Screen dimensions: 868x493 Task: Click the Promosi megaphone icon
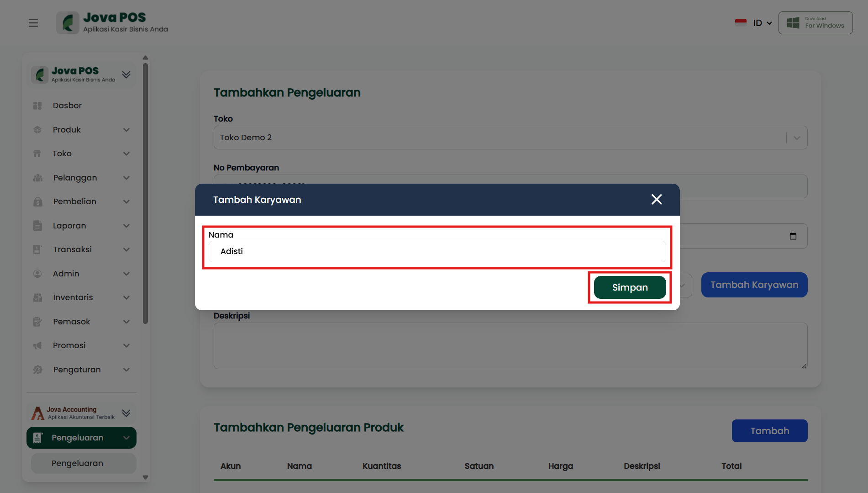(x=37, y=345)
